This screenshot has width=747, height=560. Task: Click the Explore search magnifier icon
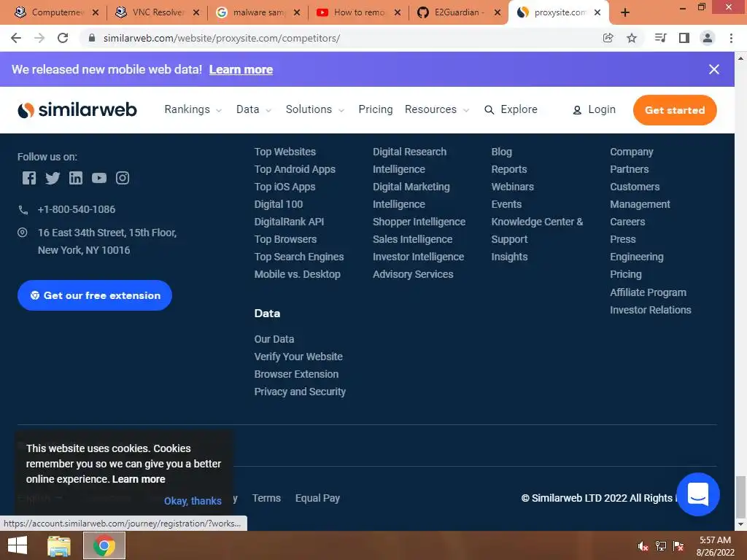(x=489, y=110)
